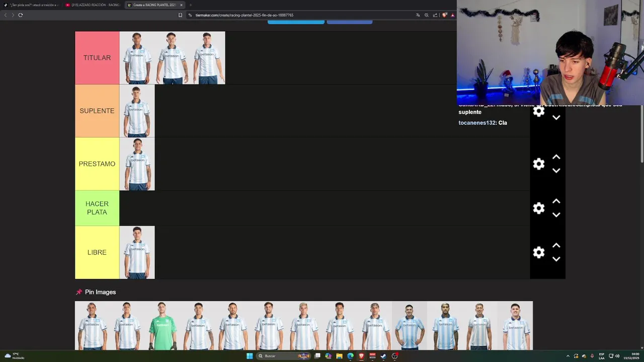The height and width of the screenshot is (362, 644).
Task: Close the Create a RACING PLANTEL tab
Action: 181,5
